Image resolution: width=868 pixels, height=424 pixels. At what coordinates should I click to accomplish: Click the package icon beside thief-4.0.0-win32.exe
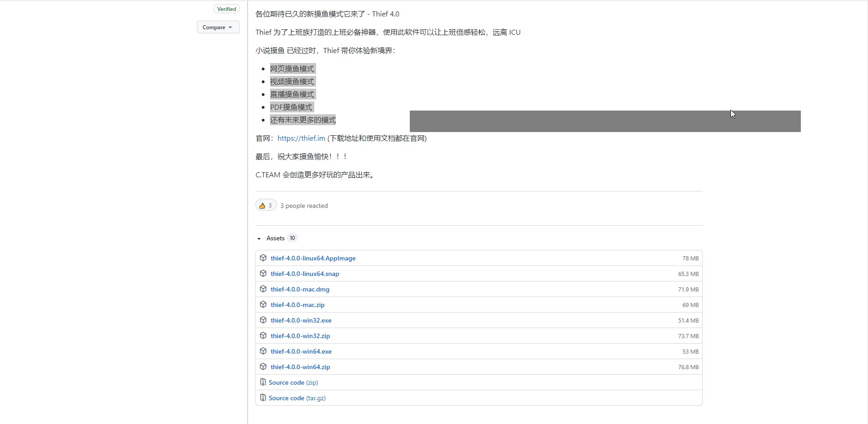coord(263,320)
